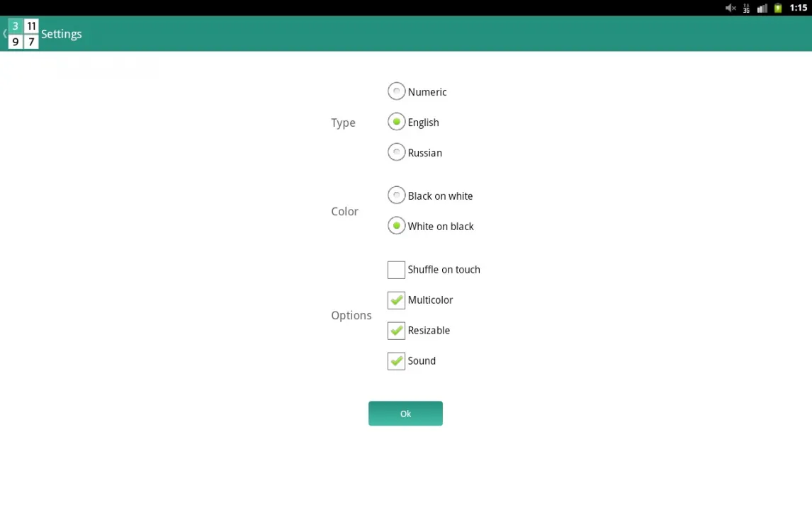The width and height of the screenshot is (812, 507).
Task: Click the Type section label
Action: (343, 123)
